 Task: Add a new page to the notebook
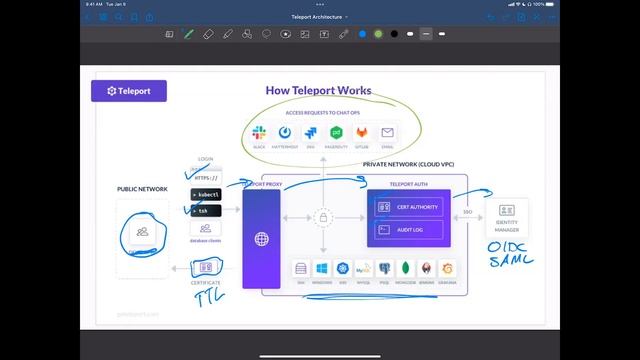point(522,18)
